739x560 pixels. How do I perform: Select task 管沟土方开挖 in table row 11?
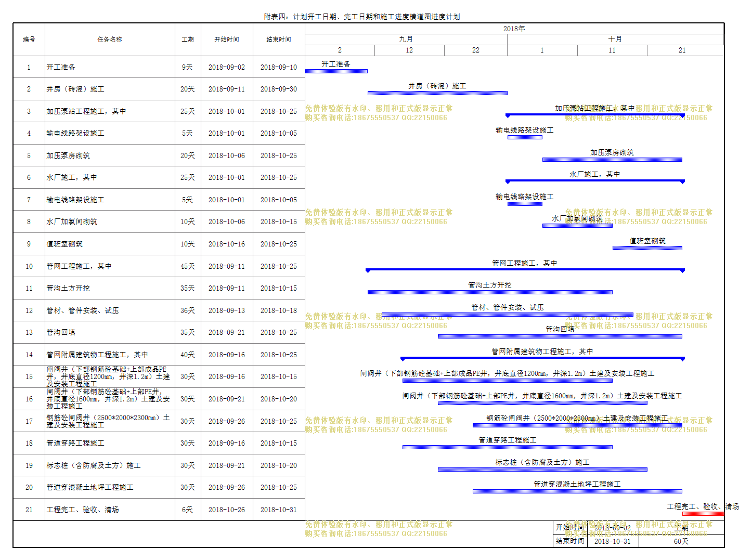point(68,288)
